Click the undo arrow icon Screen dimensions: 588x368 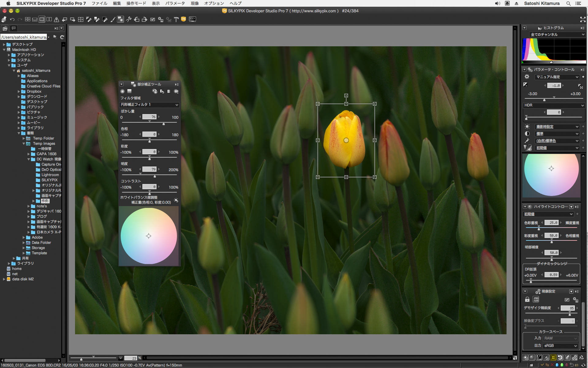pyautogui.click(x=12, y=19)
